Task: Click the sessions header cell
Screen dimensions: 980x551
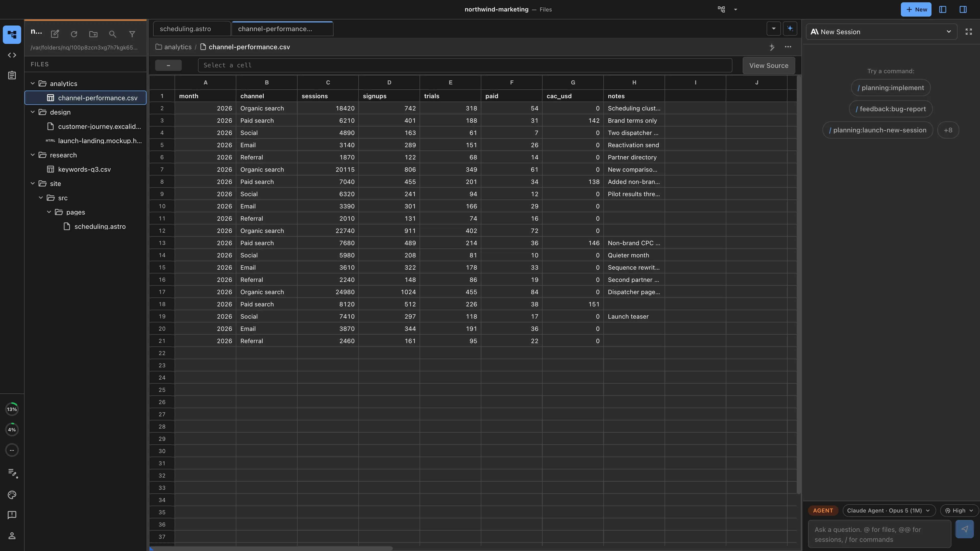Action: point(328,96)
